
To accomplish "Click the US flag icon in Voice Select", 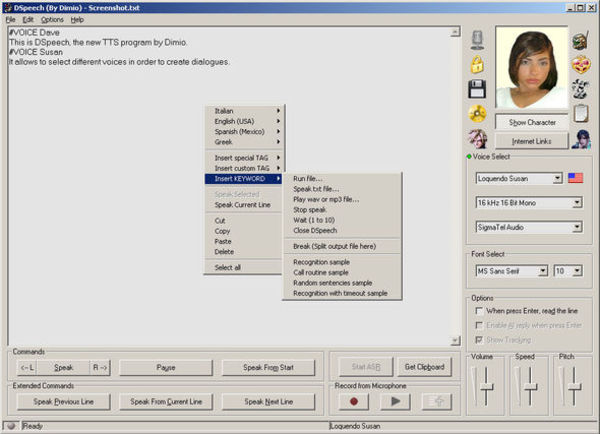I will click(575, 178).
